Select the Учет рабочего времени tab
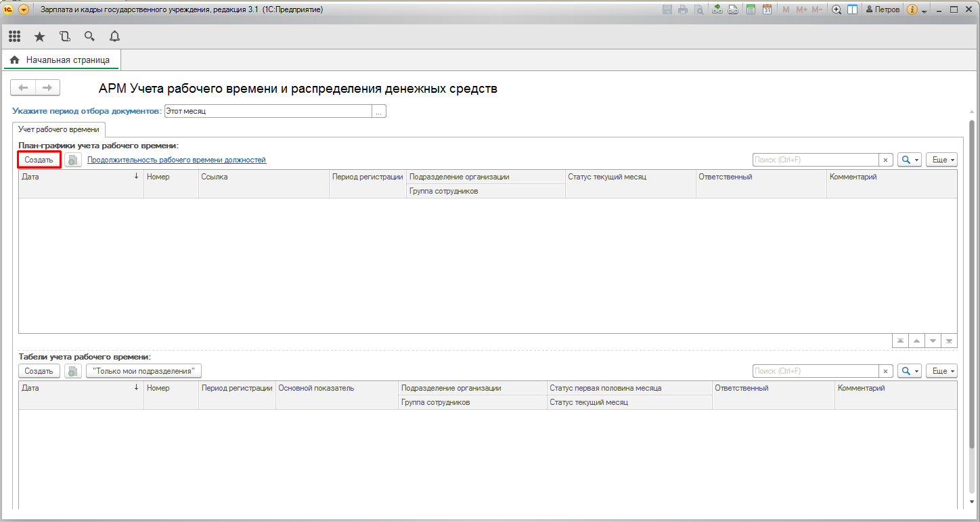This screenshot has width=980, height=522. coord(59,129)
